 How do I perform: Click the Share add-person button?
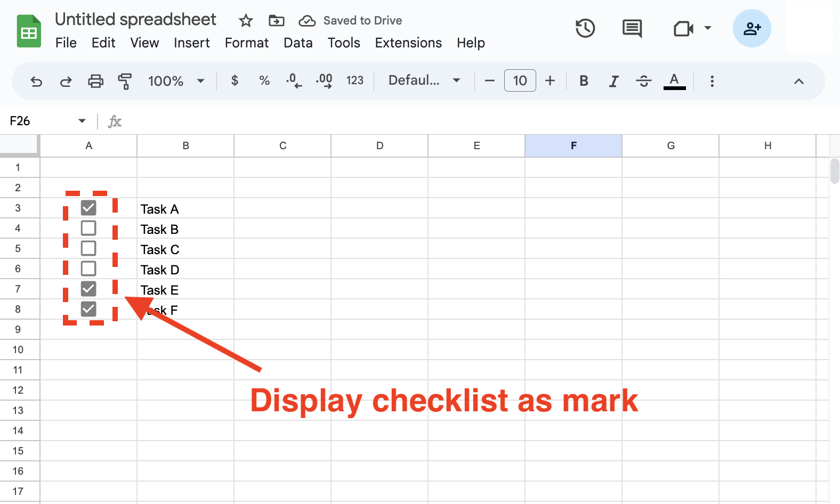(x=752, y=28)
